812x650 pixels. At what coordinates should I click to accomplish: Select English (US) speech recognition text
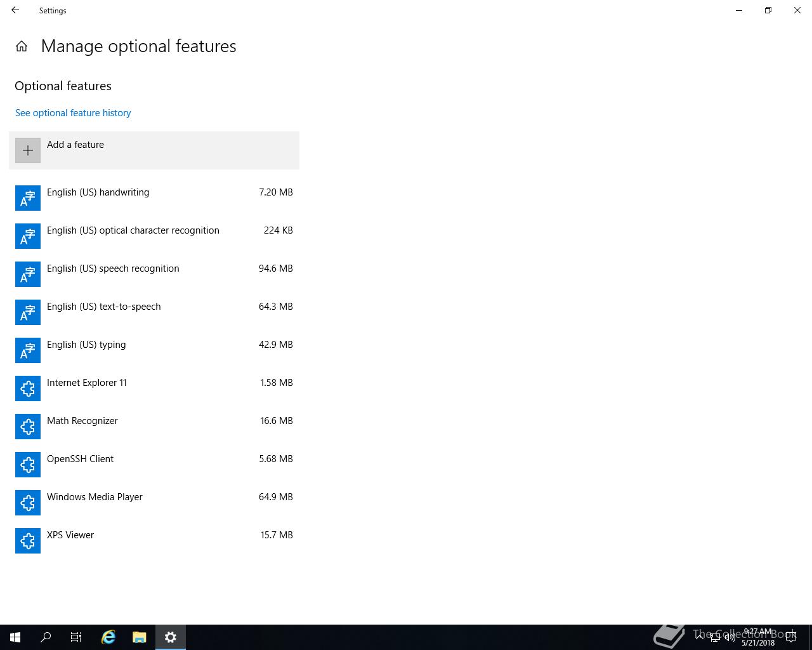113,269
